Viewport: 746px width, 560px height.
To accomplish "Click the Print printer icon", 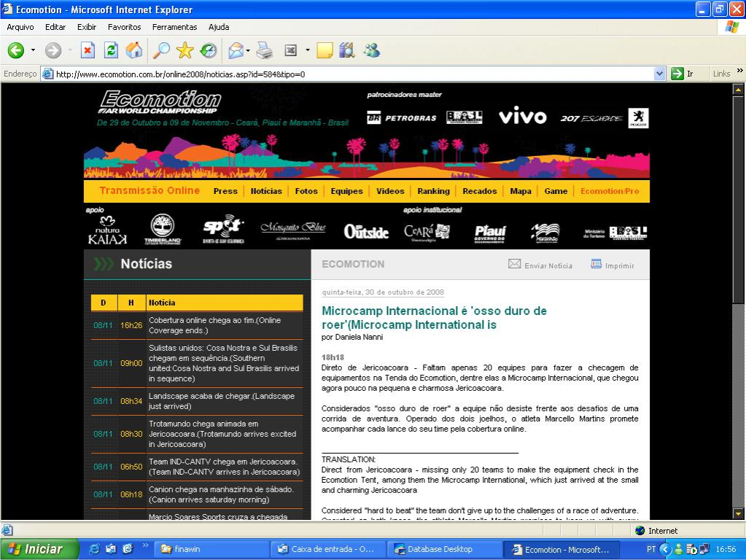I will pyautogui.click(x=265, y=50).
